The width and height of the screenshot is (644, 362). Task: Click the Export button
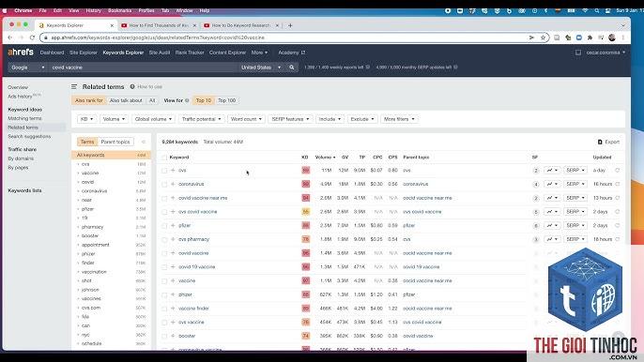(x=608, y=142)
